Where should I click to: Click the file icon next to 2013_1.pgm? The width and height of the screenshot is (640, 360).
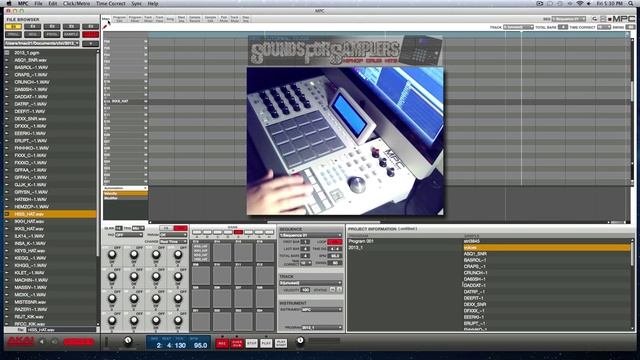(x=7, y=53)
